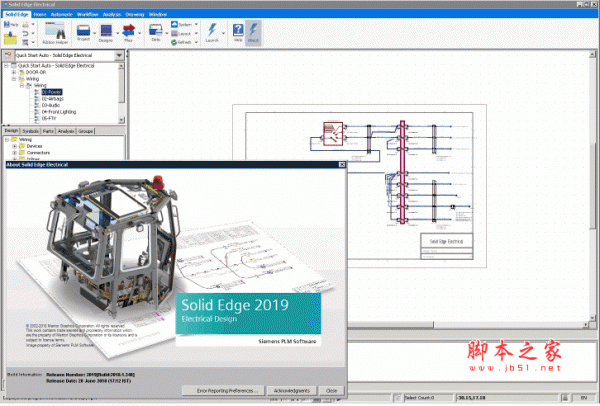The width and height of the screenshot is (600, 406).
Task: Click the red switch device symbol in schematic
Action: 333,134
